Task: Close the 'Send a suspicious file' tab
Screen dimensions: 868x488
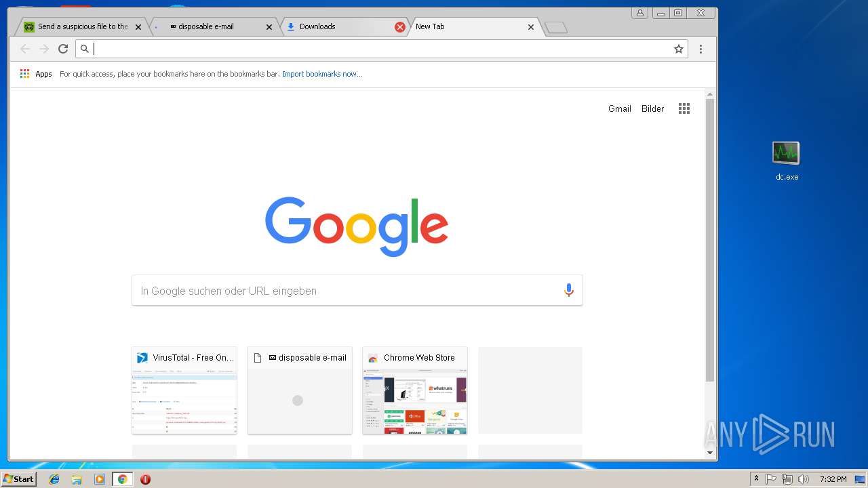Action: pos(138,27)
